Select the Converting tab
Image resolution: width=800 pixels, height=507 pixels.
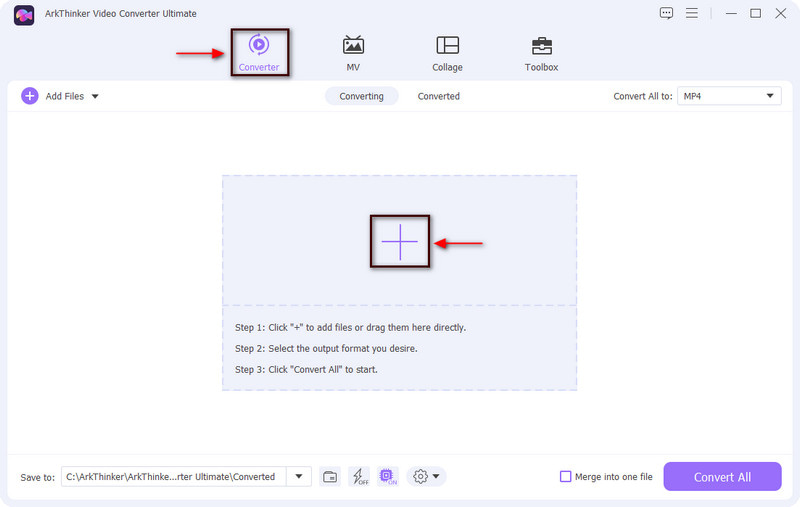point(361,96)
